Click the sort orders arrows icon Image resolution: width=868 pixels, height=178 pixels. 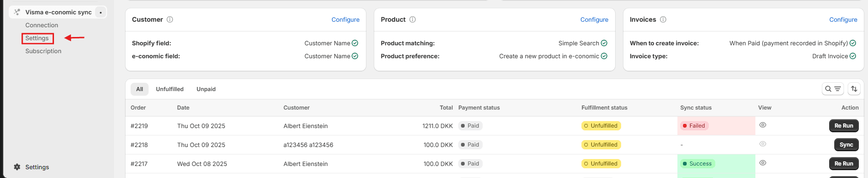coord(854,89)
